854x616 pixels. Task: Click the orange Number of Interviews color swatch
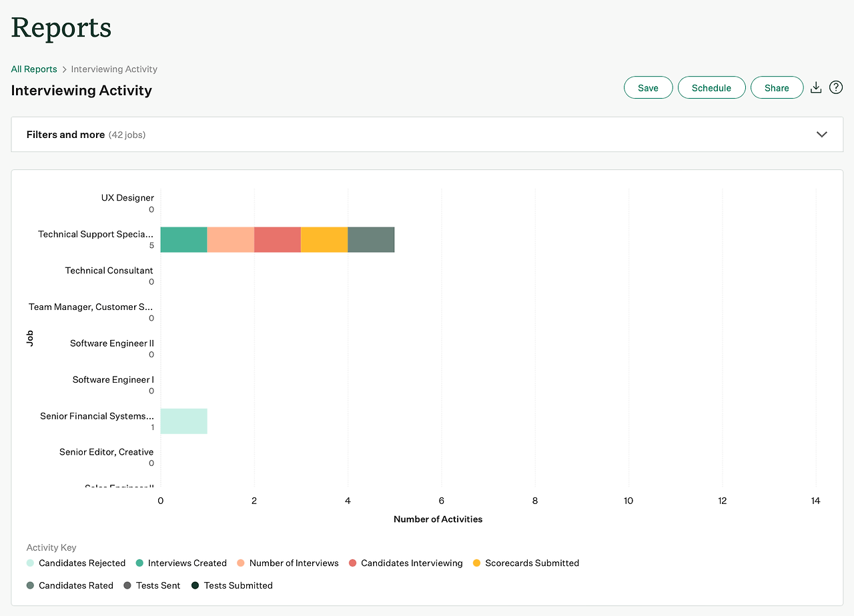coord(242,563)
